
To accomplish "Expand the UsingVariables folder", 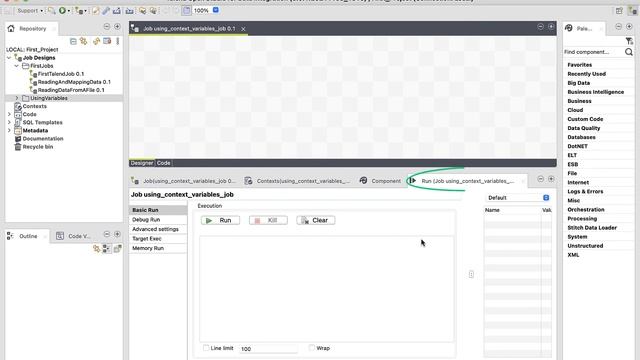I will coord(17,98).
